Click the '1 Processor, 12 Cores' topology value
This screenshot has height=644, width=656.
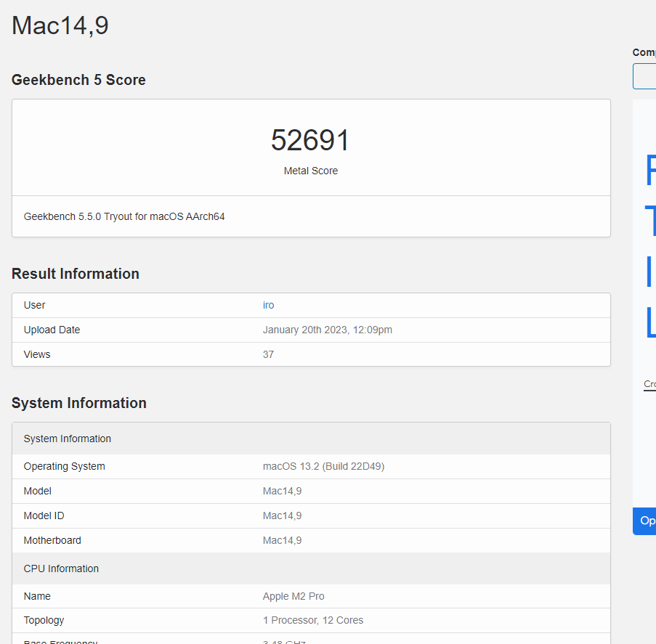pos(313,620)
